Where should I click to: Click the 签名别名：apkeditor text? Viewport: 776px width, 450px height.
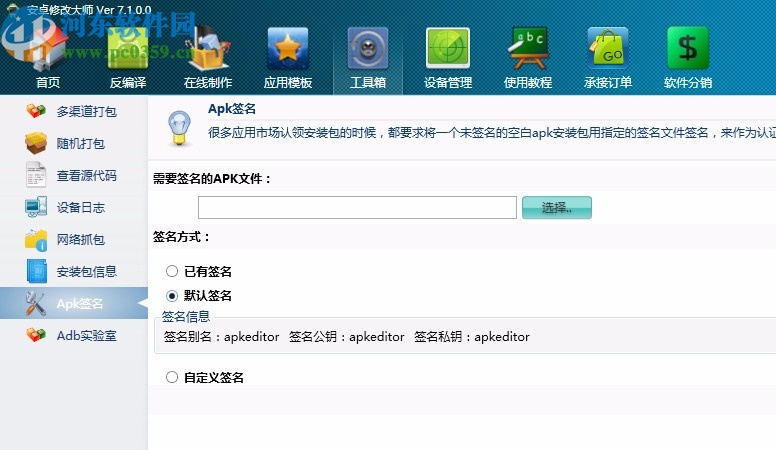222,337
